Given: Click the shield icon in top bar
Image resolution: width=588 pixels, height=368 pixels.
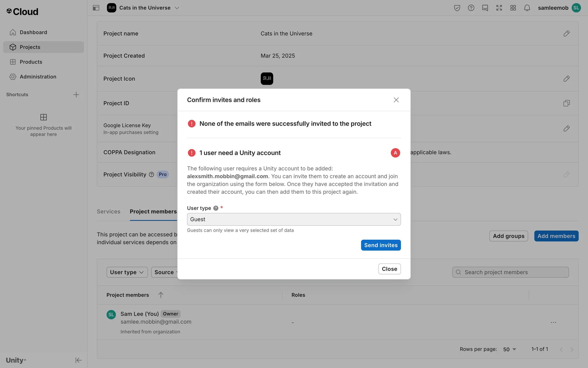Looking at the screenshot, I should pos(457,8).
